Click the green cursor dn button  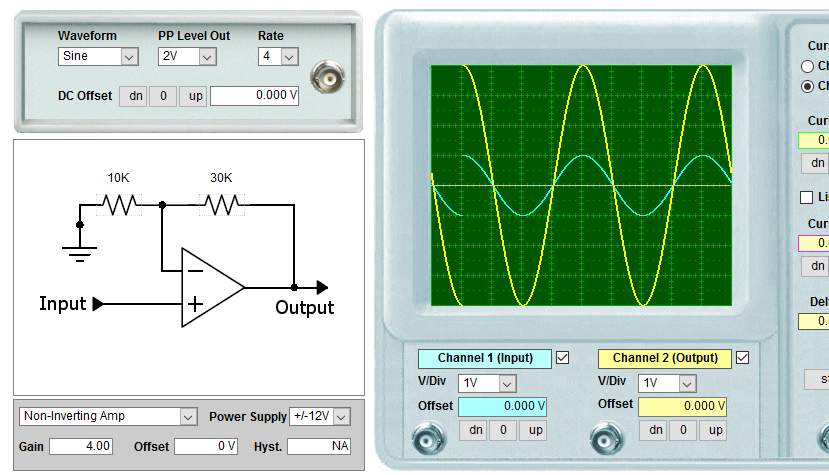coord(816,163)
